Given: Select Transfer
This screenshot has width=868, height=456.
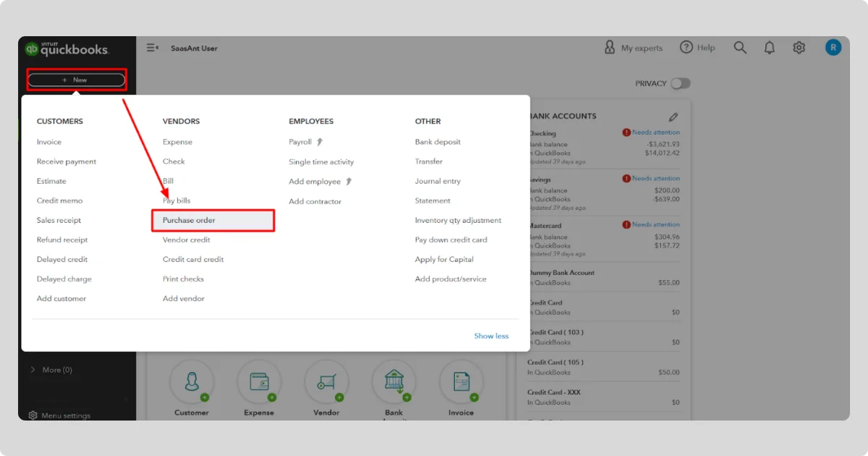Looking at the screenshot, I should pyautogui.click(x=429, y=161).
